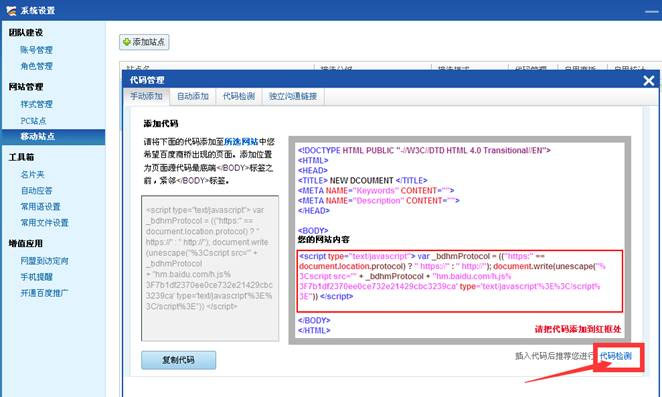Open 手机提醒 in sidebar
The width and height of the screenshot is (662, 397).
(36, 277)
